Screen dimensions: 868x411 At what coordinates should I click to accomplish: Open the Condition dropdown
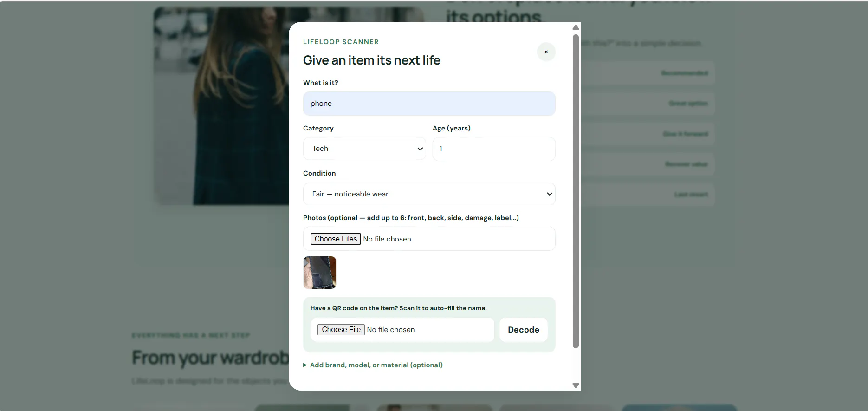(x=429, y=194)
